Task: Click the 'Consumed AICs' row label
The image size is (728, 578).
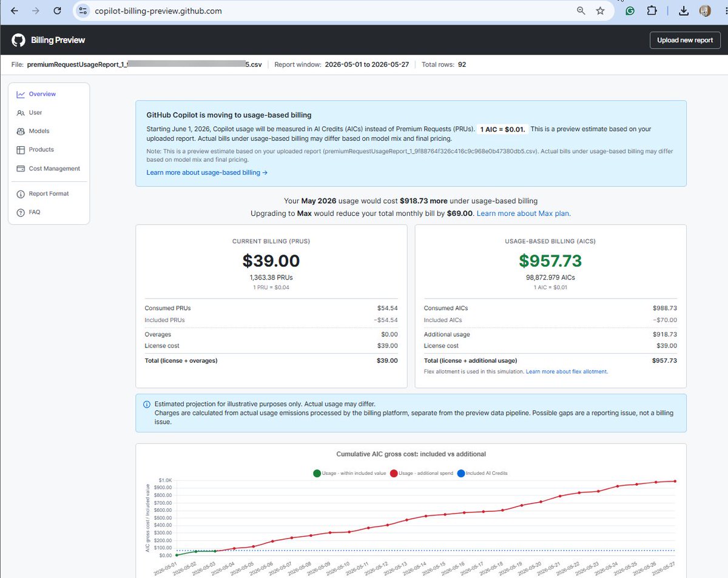Action: tap(447, 308)
